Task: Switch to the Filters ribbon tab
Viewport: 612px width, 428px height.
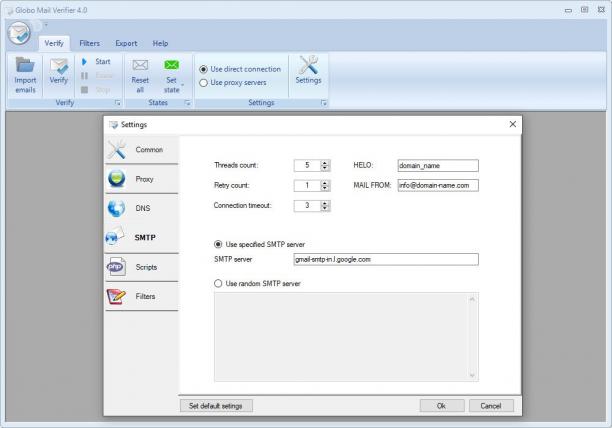Action: click(x=89, y=43)
